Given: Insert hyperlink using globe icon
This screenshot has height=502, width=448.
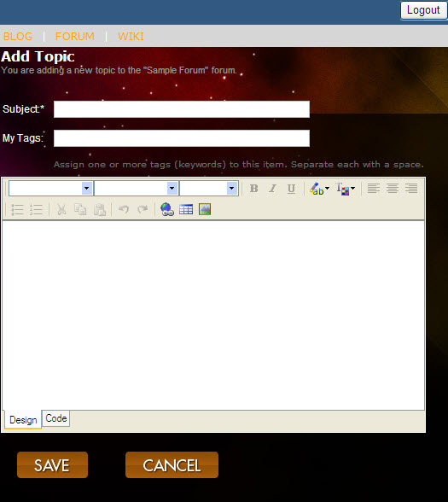Looking at the screenshot, I should click(x=167, y=210).
